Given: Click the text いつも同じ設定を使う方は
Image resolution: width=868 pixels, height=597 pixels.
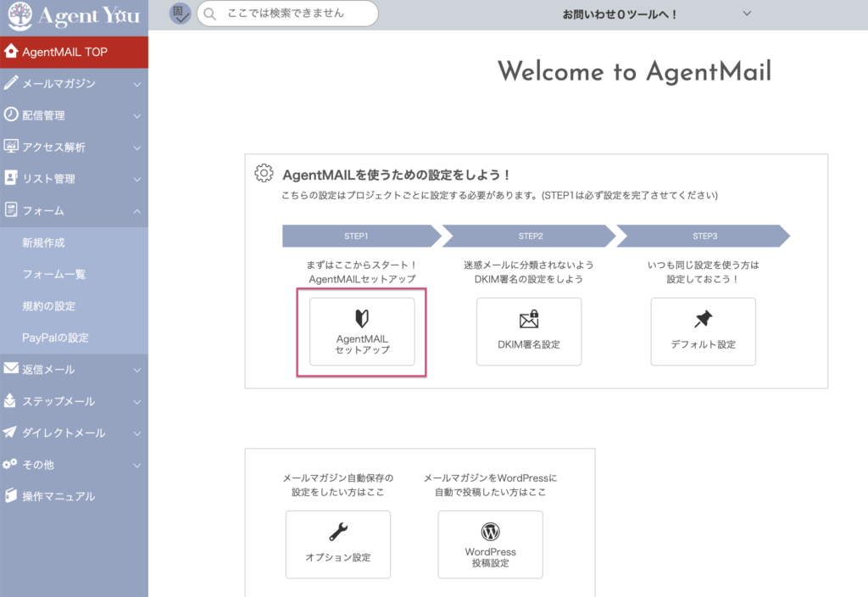Looking at the screenshot, I should click(703, 265).
